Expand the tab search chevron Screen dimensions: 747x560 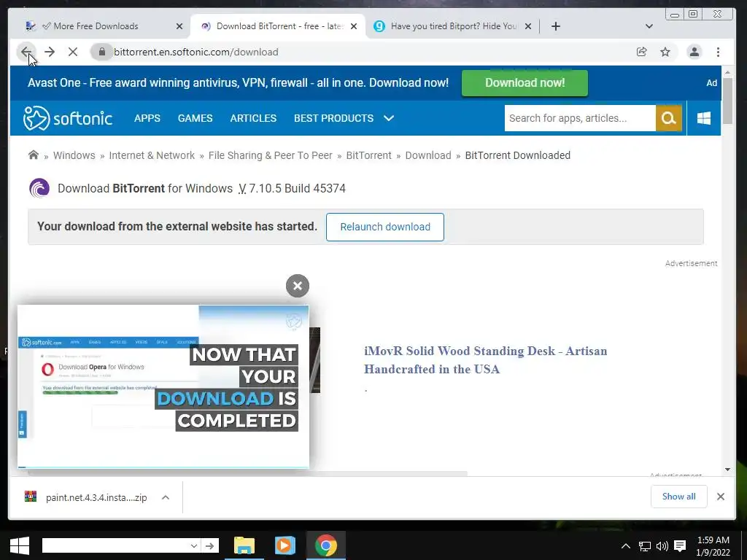coord(649,26)
